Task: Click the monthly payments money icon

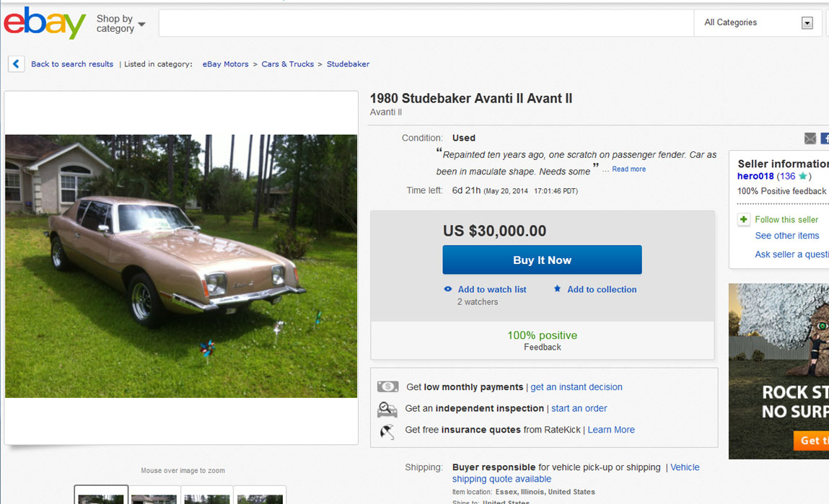Action: click(x=387, y=387)
